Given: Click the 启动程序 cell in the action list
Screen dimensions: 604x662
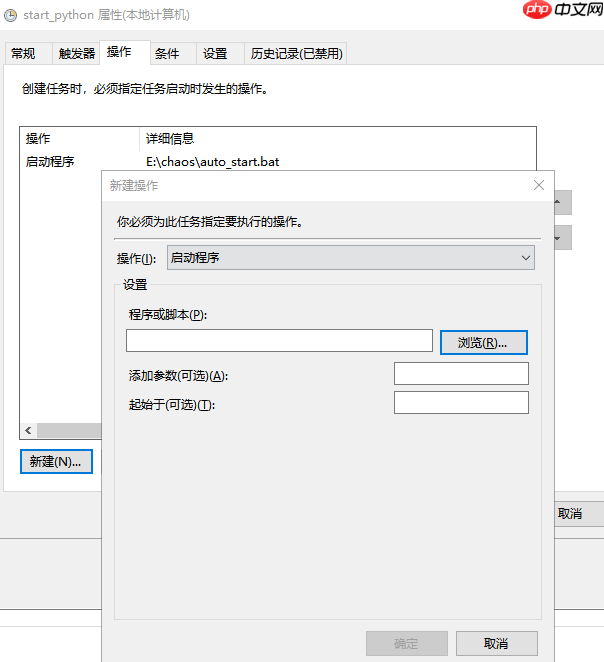Looking at the screenshot, I should click(x=50, y=162).
